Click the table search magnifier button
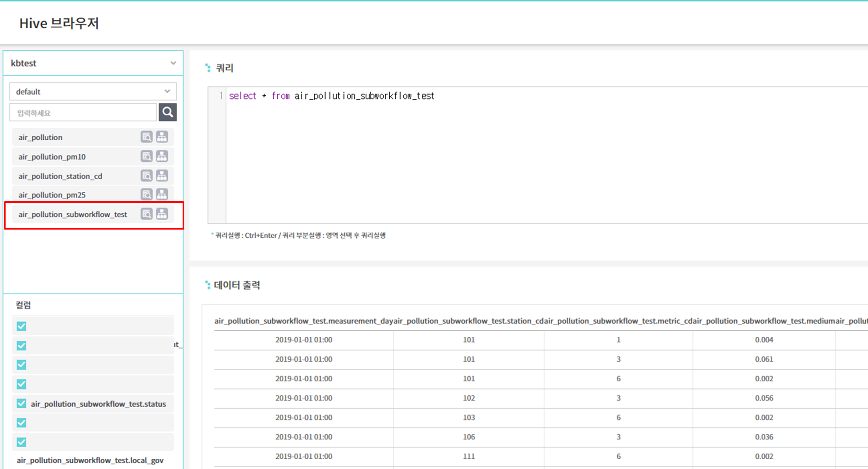 click(x=168, y=112)
